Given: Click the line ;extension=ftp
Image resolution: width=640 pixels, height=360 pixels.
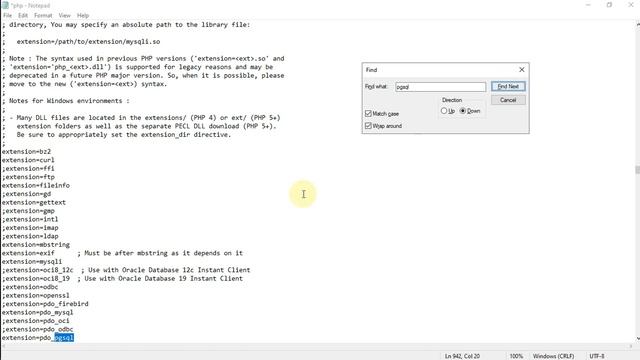Looking at the screenshot, I should click(28, 177).
